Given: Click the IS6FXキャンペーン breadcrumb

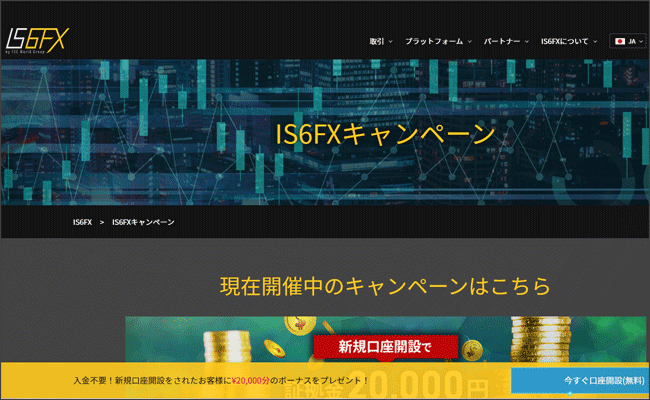Looking at the screenshot, I should pyautogui.click(x=143, y=222).
